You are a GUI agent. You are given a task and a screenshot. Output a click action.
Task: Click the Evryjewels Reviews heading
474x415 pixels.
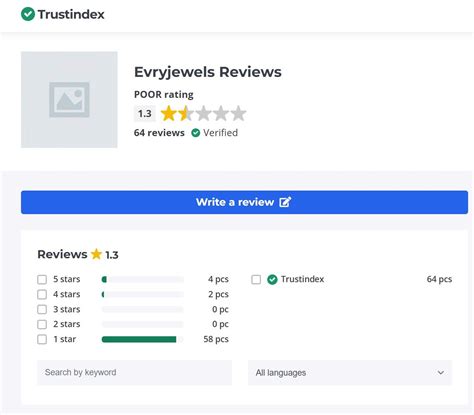(x=208, y=72)
